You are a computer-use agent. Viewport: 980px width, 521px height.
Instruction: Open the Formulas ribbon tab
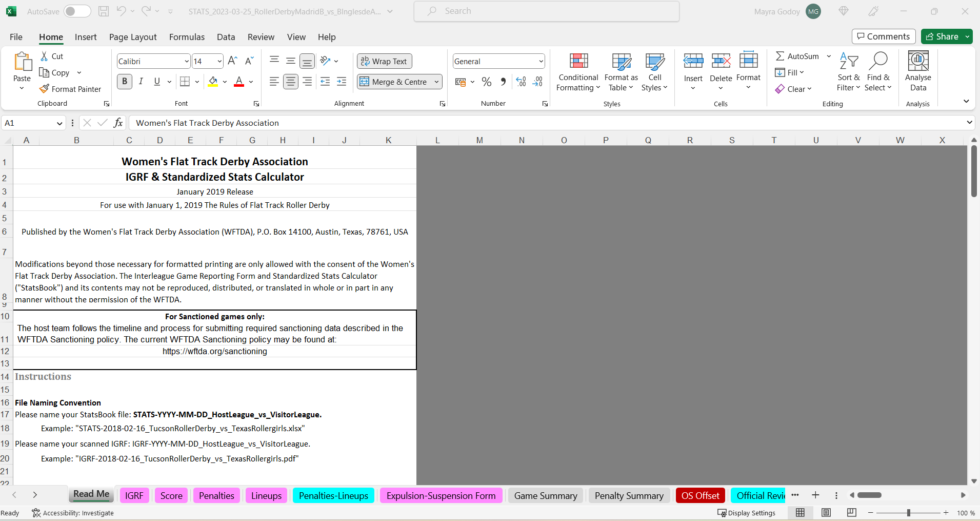pyautogui.click(x=187, y=37)
